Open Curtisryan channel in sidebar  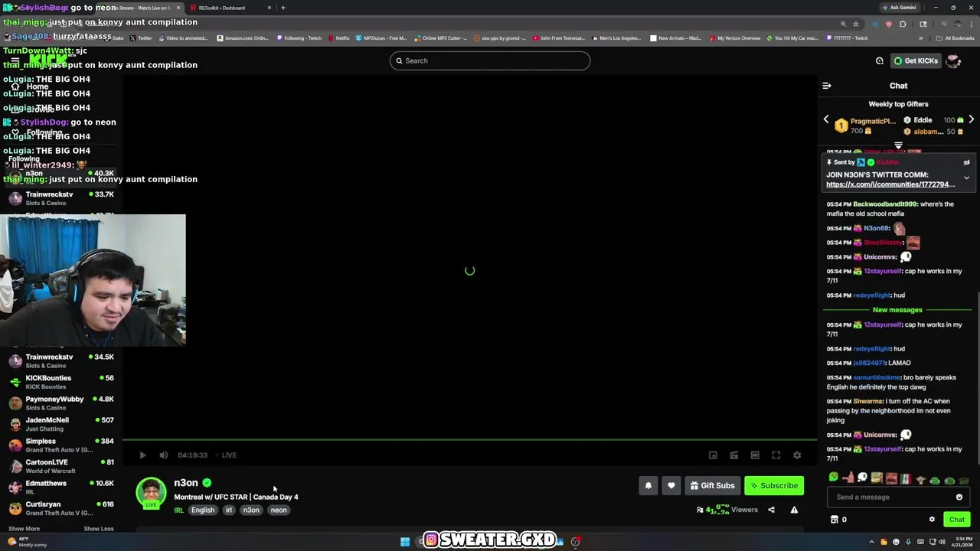[x=61, y=508]
